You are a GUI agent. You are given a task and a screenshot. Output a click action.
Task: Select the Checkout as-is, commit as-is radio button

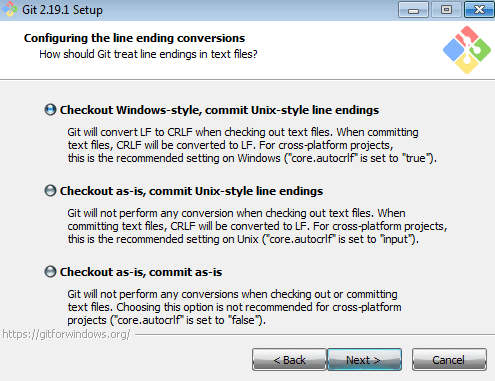pos(50,272)
